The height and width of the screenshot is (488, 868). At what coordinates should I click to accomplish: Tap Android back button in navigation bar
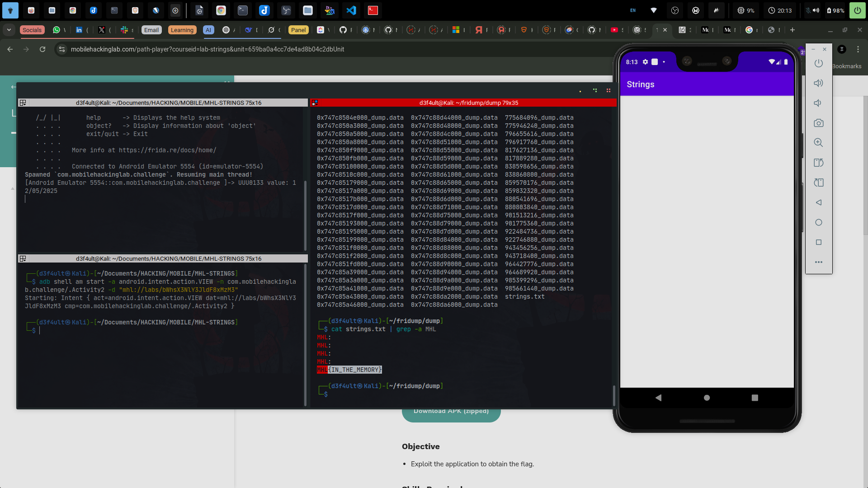(x=658, y=398)
